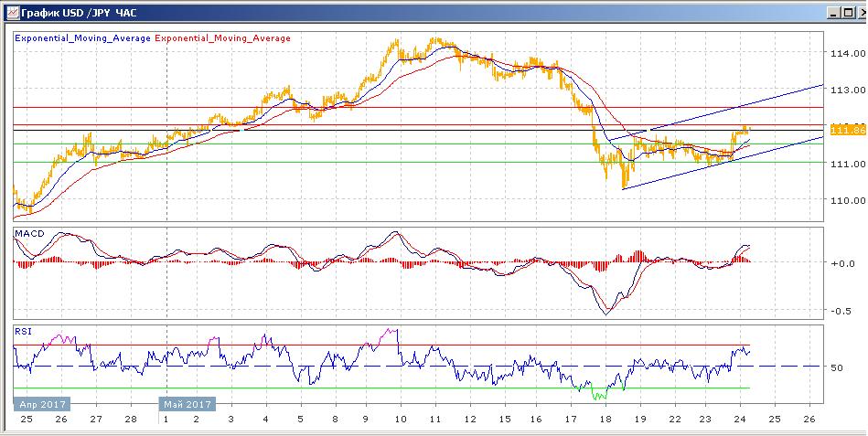This screenshot has height=436, width=868.
Task: Click the 114.00 price level label
Action: pos(846,54)
